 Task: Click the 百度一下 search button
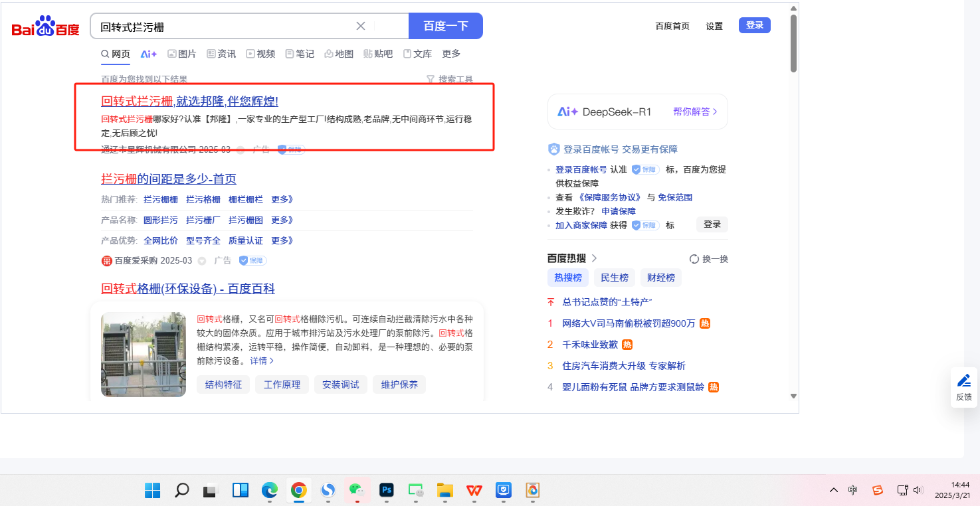pyautogui.click(x=445, y=26)
